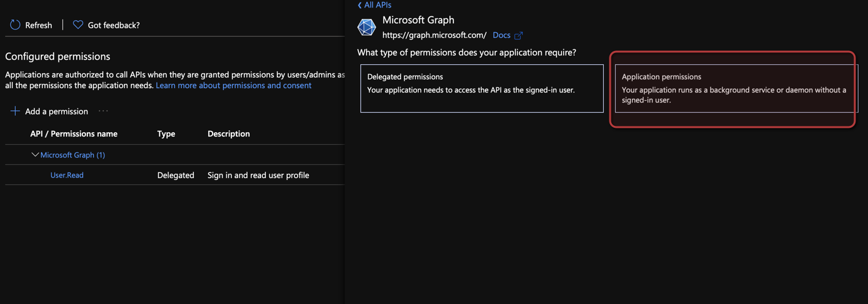Click the Microsoft Graph logo icon
The width and height of the screenshot is (868, 304).
coord(367,27)
